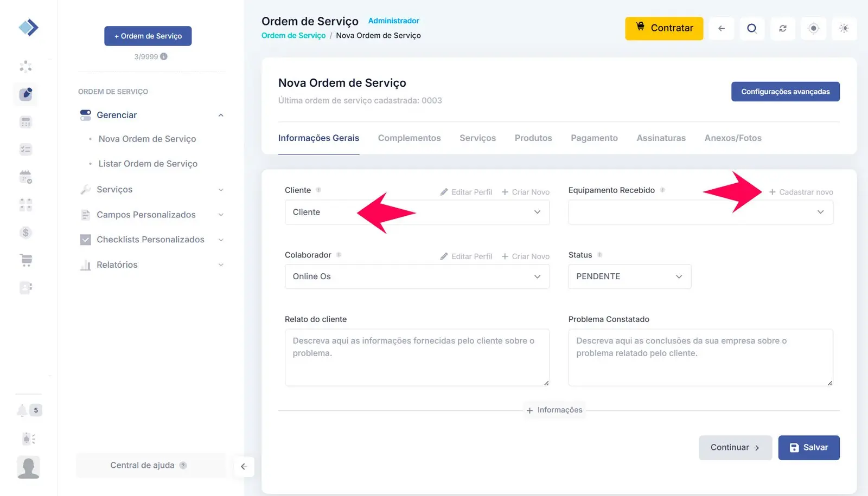Open notifications bell with badge 5

coord(23,410)
